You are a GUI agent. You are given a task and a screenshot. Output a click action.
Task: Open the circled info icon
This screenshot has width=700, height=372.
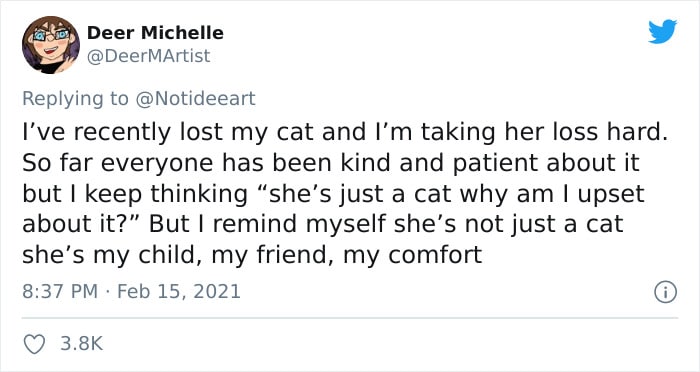point(665,293)
